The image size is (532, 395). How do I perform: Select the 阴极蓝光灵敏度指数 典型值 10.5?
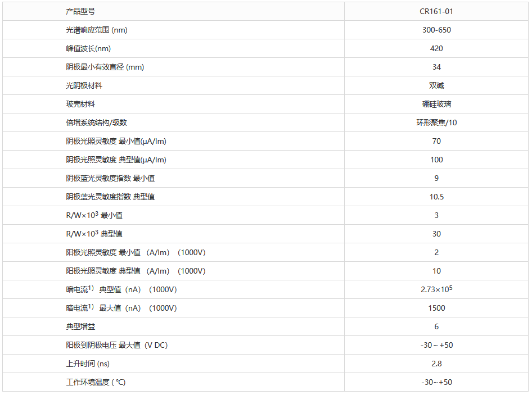[436, 197]
